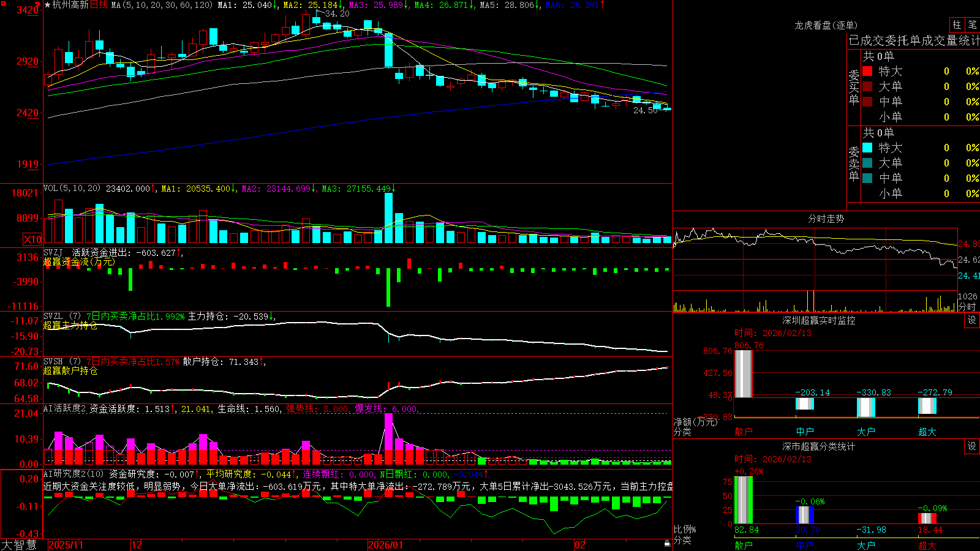Click the 中户 30.70 bar in 深市超赢分类统计

pos(804,515)
